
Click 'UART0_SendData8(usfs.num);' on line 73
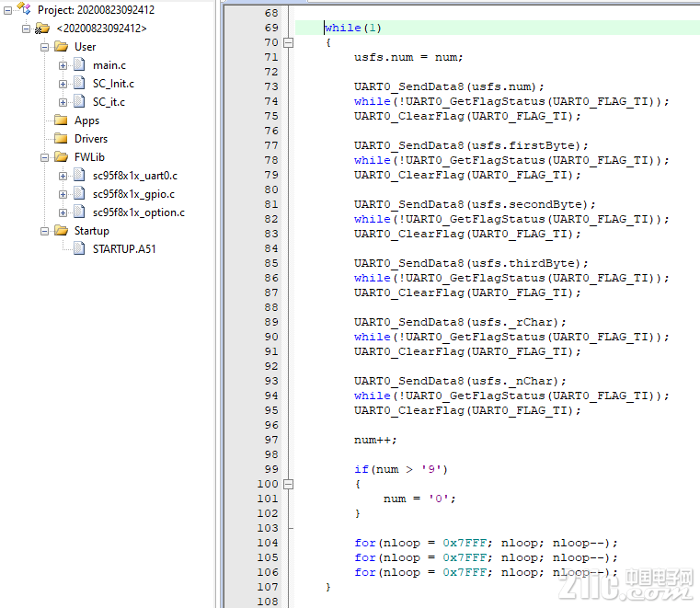(449, 86)
